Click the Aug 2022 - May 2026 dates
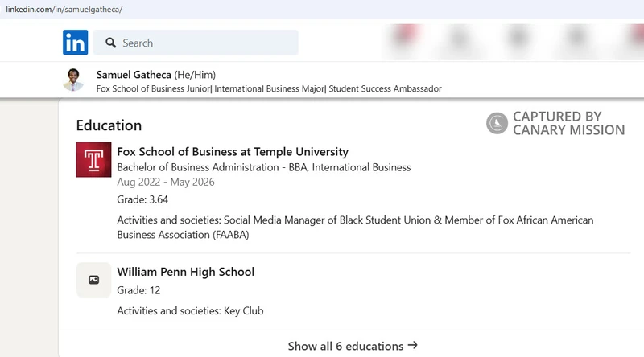 [x=166, y=182]
